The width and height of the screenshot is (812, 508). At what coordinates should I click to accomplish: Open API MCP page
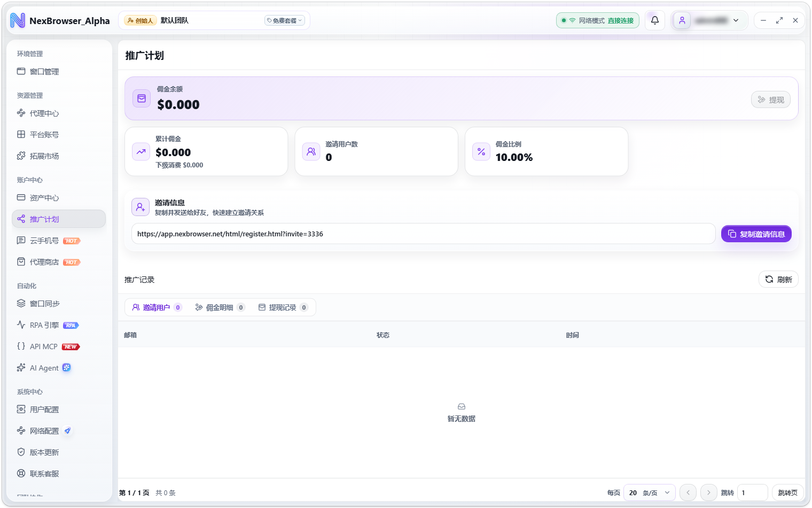point(59,347)
